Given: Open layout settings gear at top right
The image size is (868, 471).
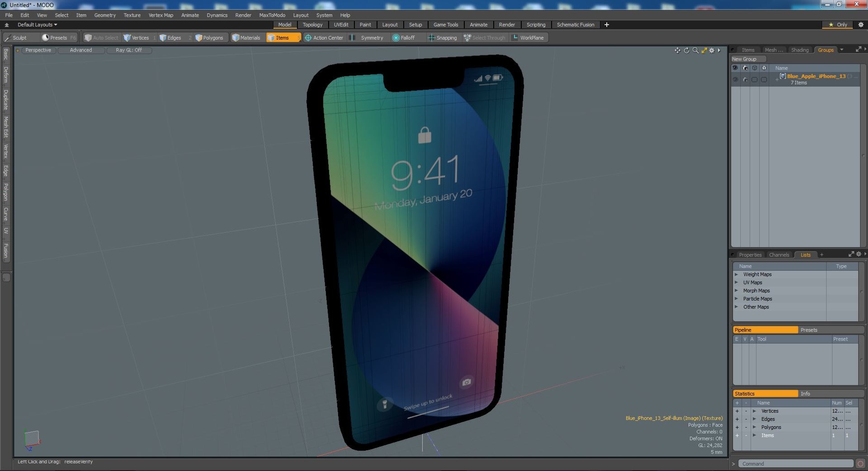Looking at the screenshot, I should pos(860,25).
